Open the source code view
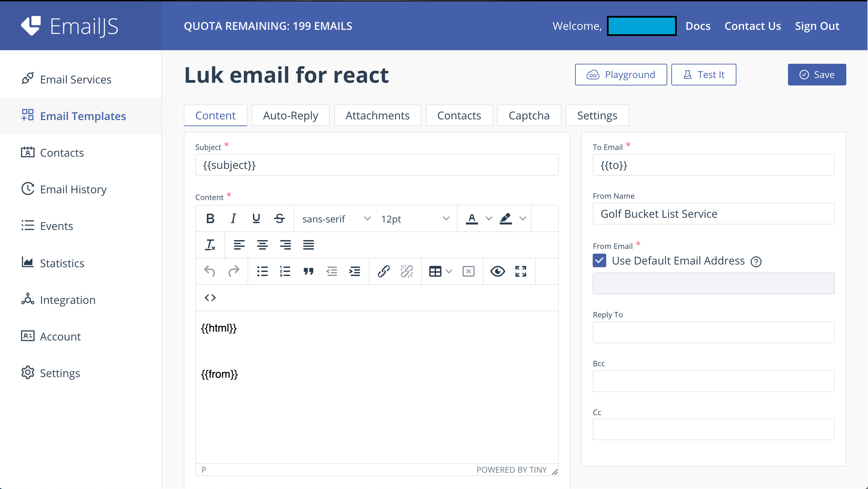This screenshot has height=489, width=868. tap(210, 297)
